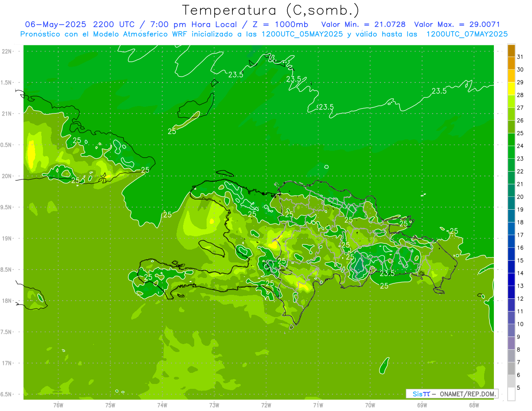Click the green legend swatch between 24 and 25
The image size is (532, 411).
click(511, 140)
